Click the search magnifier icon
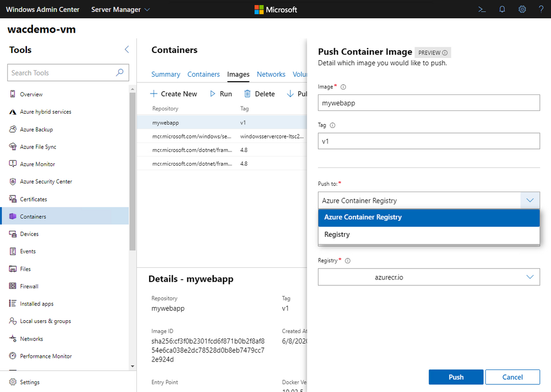551x392 pixels. (119, 72)
